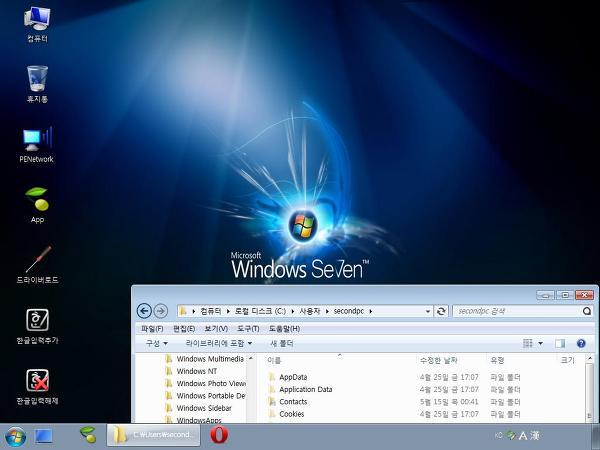Click the KO language indicator in tray
The image size is (600, 450).
coord(499,435)
